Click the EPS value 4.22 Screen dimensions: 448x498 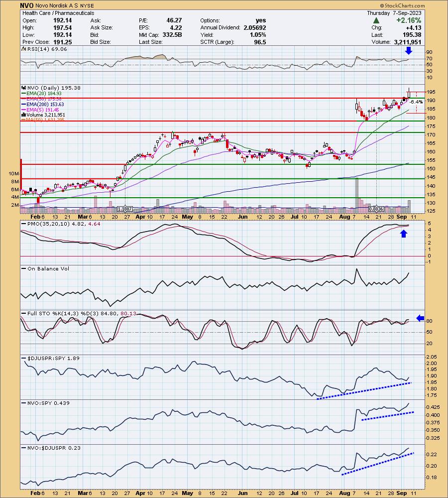click(x=176, y=27)
